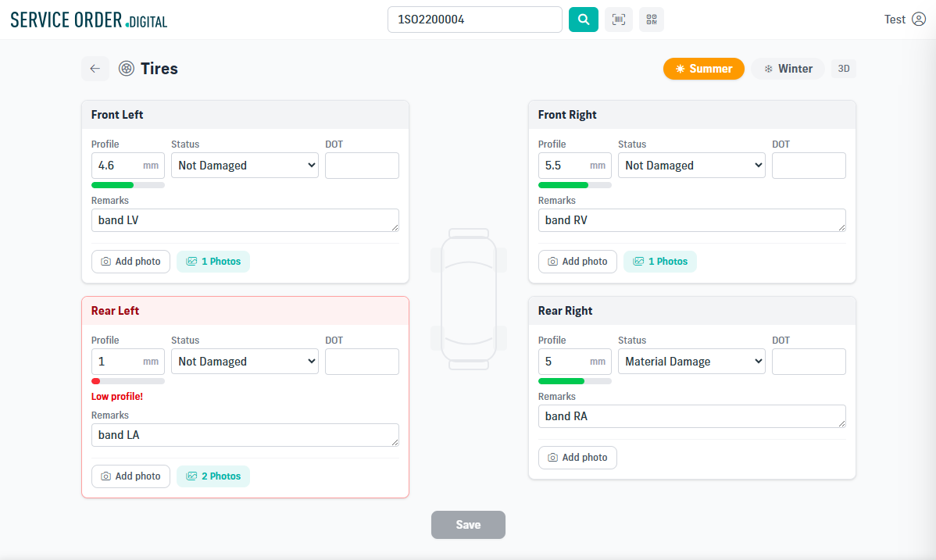The image size is (936, 560).
Task: Edit the remarks field containing band RV
Action: [692, 220]
